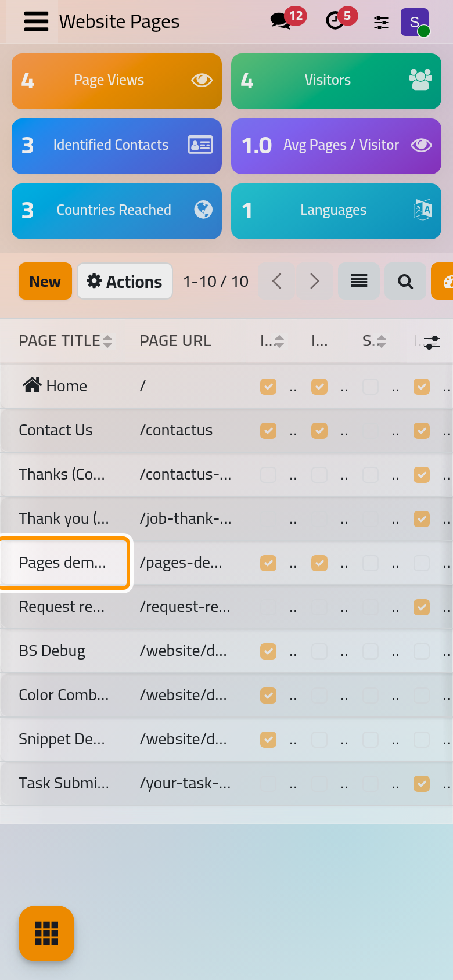Open the Task Submi... record

pyautogui.click(x=64, y=783)
